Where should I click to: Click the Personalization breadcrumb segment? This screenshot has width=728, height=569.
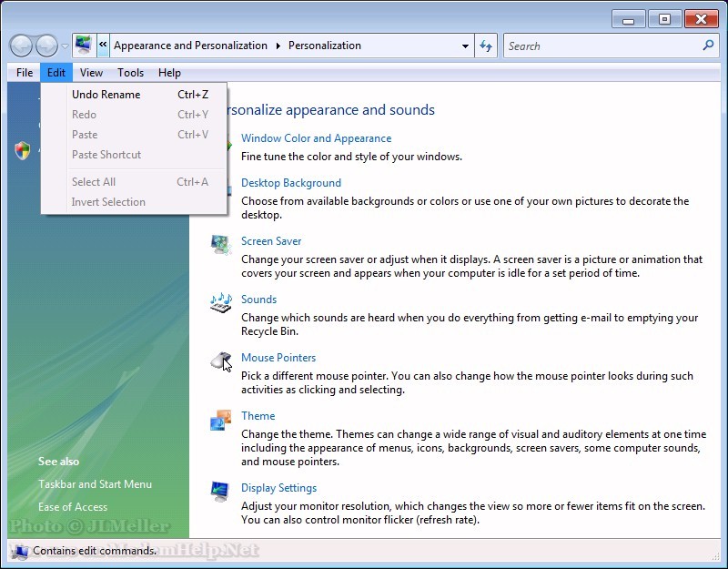(x=325, y=46)
